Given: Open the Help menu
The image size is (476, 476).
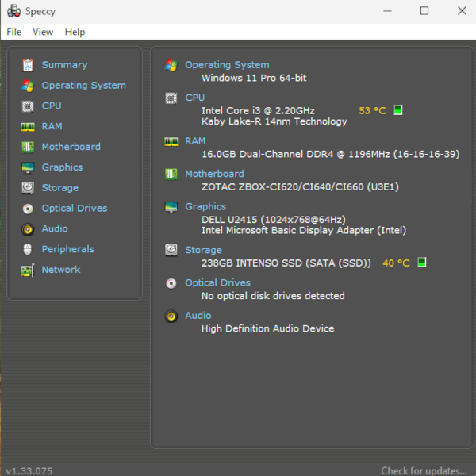Looking at the screenshot, I should pos(75,32).
